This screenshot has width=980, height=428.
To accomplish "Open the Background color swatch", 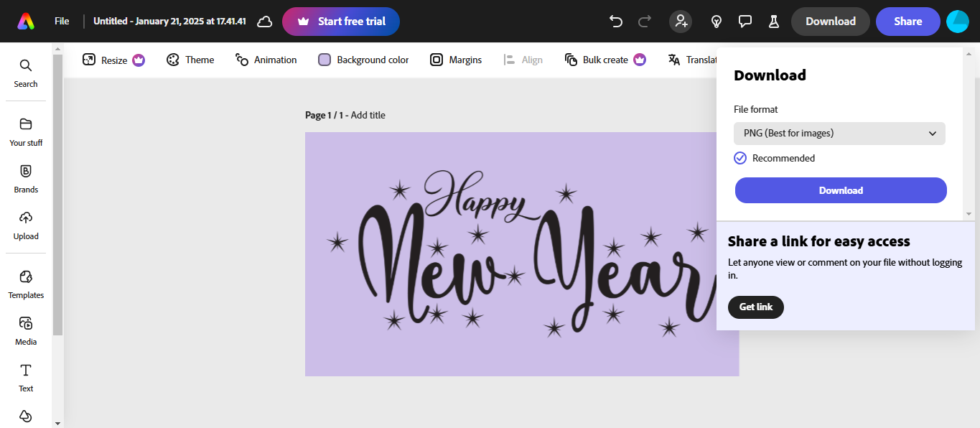I will point(363,60).
